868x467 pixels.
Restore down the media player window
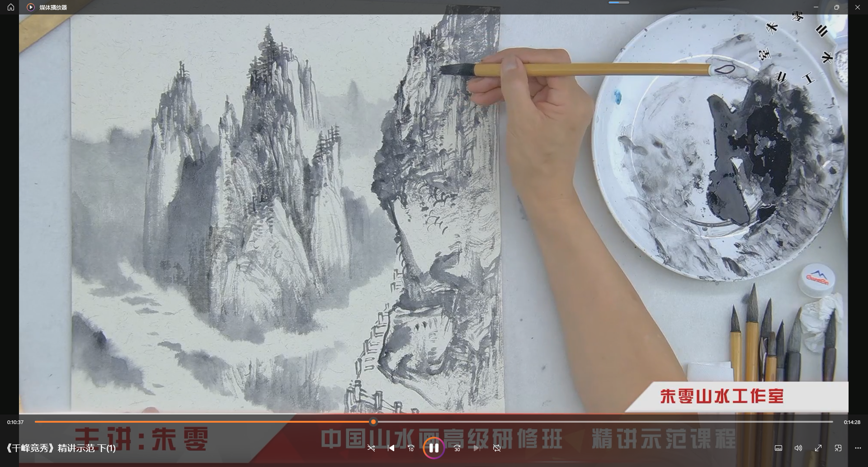pos(837,7)
